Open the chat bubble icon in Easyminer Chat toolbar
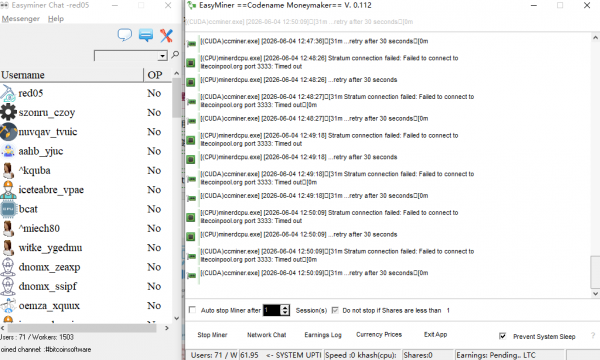The image size is (600, 360). click(124, 35)
